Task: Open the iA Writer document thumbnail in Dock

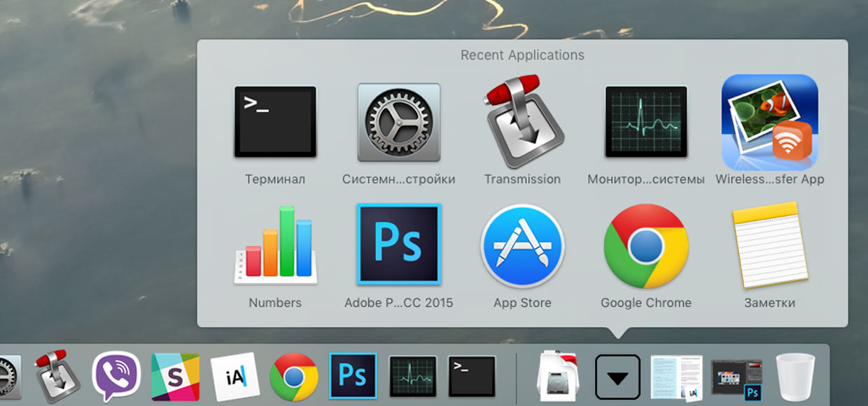Action: (x=676, y=378)
